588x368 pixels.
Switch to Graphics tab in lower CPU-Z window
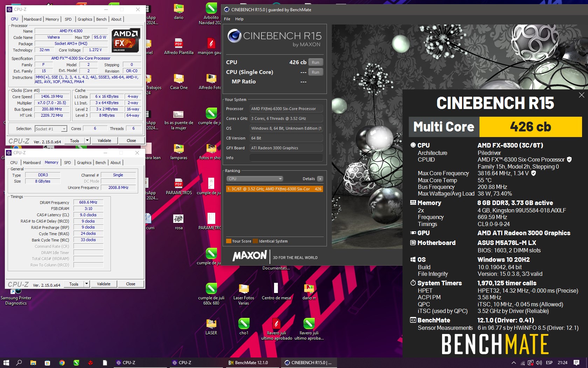84,163
